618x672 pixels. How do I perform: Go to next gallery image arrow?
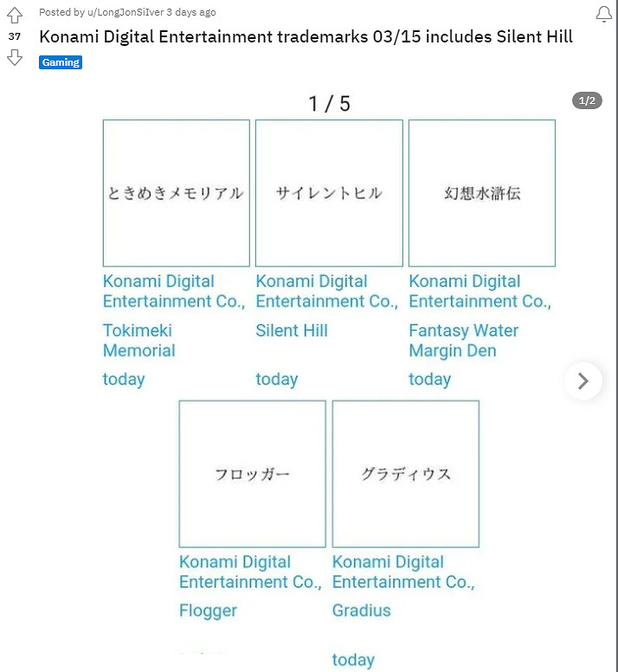[x=583, y=380]
